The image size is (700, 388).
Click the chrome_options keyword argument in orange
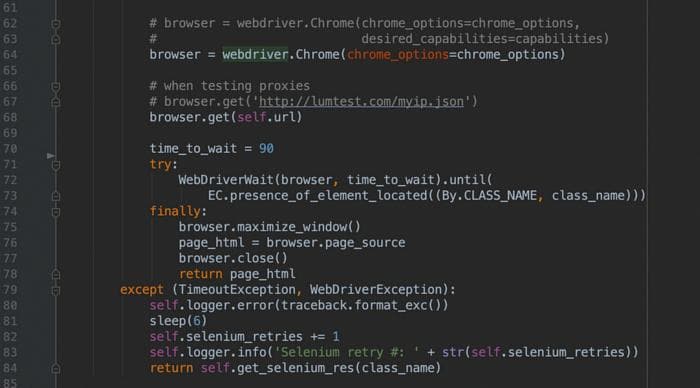click(x=398, y=55)
